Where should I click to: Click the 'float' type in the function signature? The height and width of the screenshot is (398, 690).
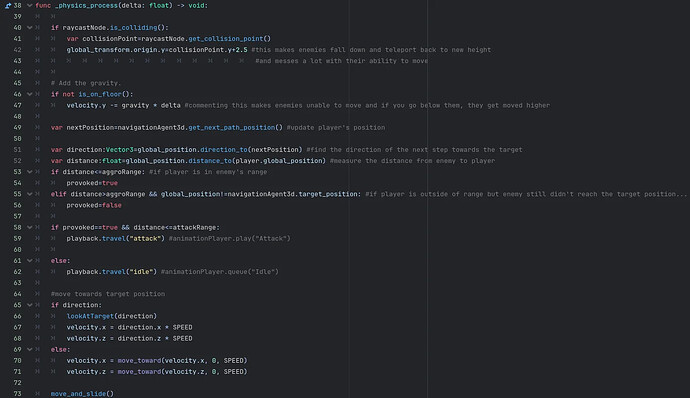pos(159,6)
